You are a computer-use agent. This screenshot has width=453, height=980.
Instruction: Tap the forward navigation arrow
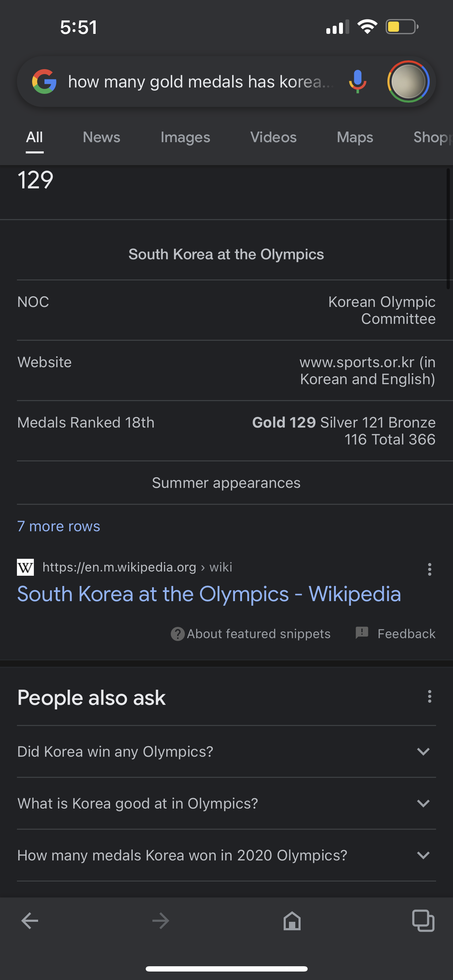pyautogui.click(x=161, y=921)
